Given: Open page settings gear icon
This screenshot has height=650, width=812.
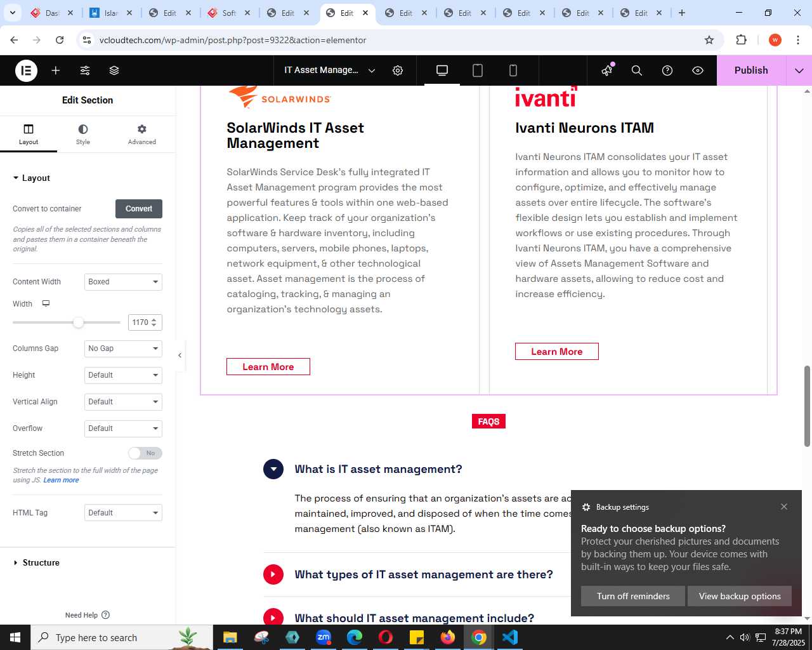Looking at the screenshot, I should 398,70.
